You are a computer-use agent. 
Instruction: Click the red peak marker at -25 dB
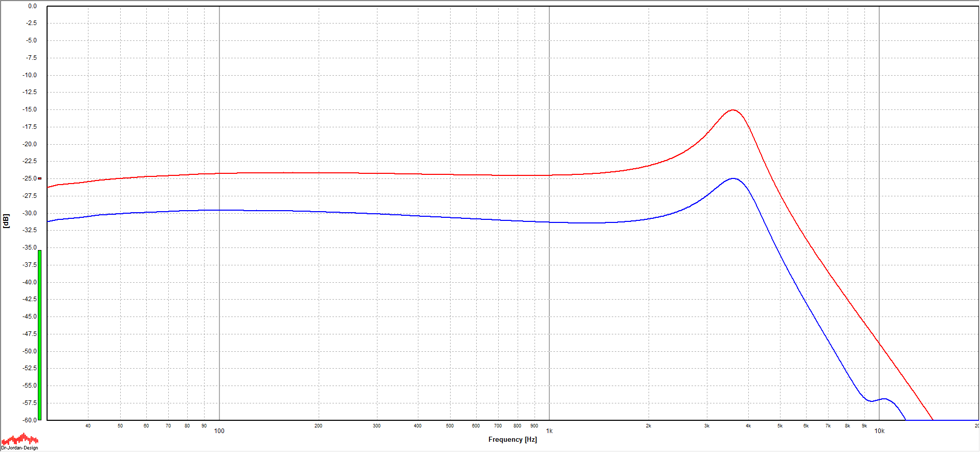[x=39, y=178]
